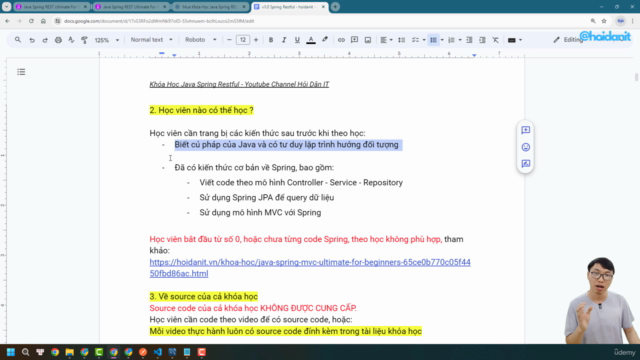Bookmark this page with the star
The width and height of the screenshot is (640, 360).
pos(604,21)
